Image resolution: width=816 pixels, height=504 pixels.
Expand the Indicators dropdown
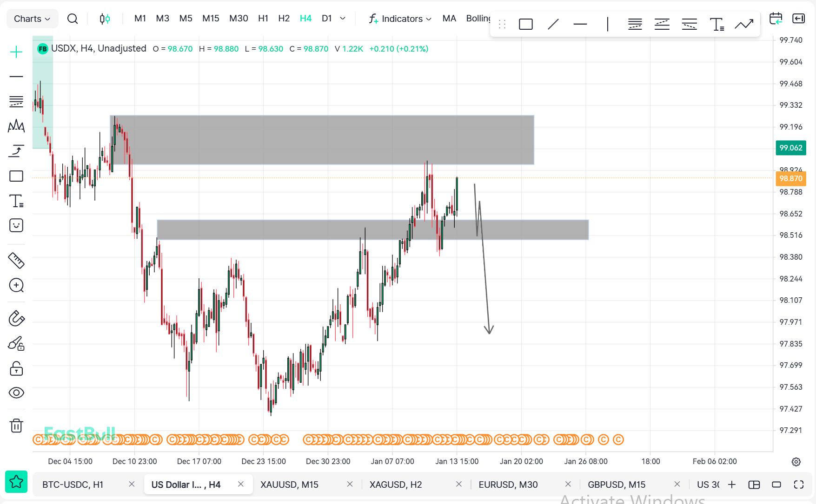point(401,19)
